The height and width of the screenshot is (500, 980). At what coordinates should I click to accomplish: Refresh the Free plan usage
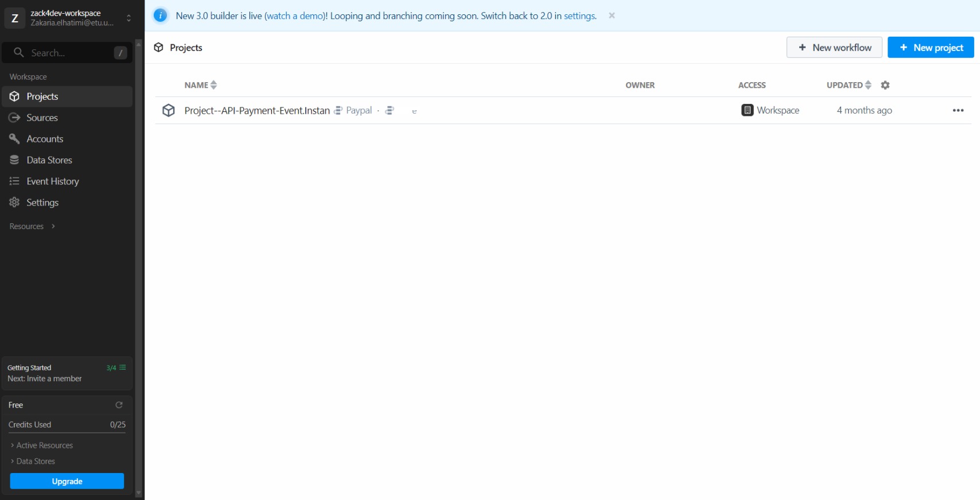click(119, 405)
